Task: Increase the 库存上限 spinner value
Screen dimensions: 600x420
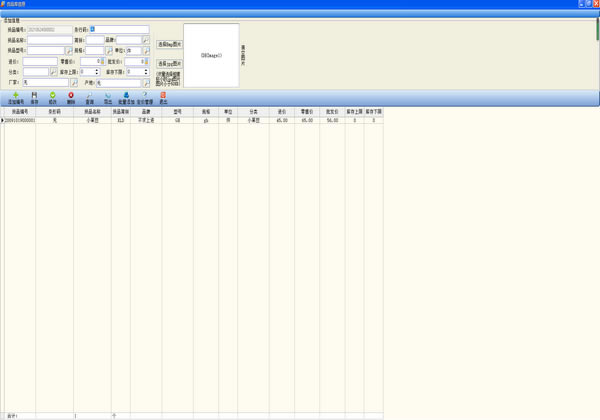Action: coord(97,70)
